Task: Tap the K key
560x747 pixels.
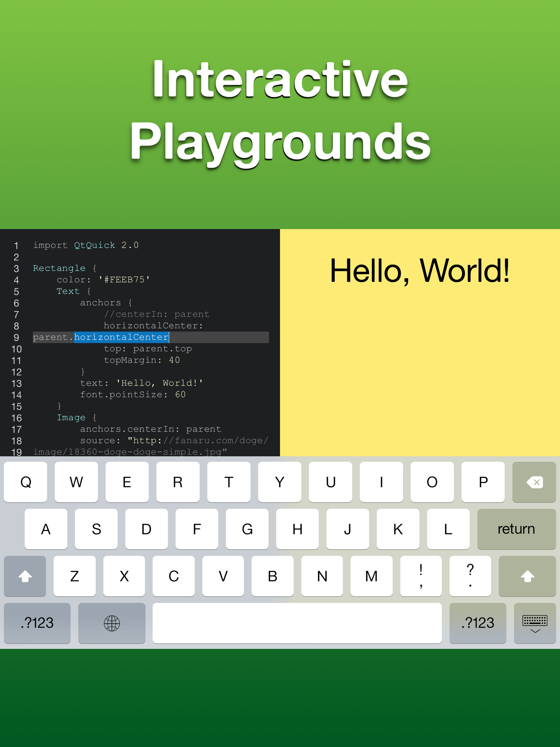Action: click(398, 529)
